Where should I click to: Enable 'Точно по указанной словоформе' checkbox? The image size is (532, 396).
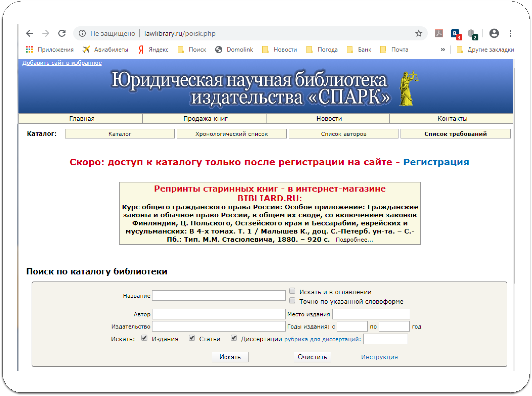(x=292, y=300)
